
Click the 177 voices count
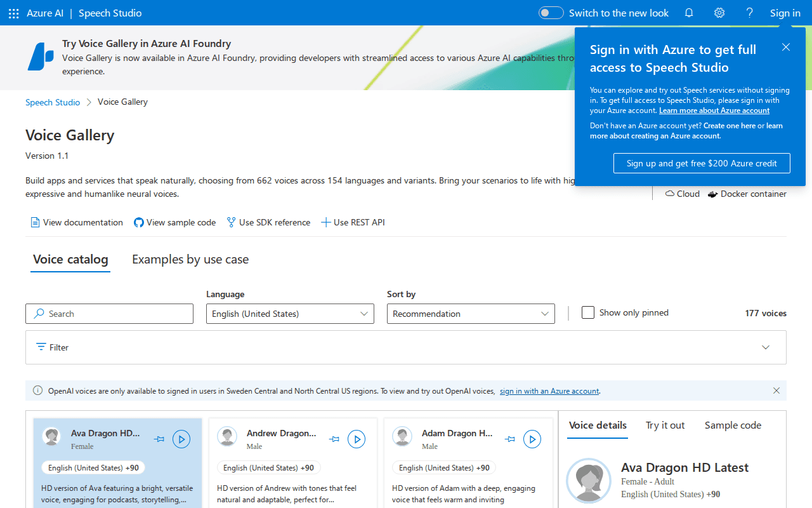coord(766,313)
